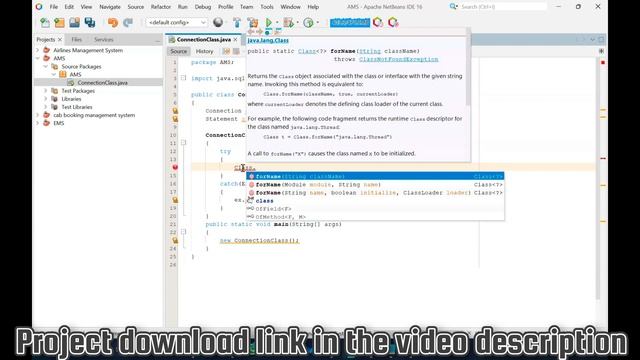The image size is (640, 360).
Task: Click the Profile Project icon
Action: click(308, 22)
